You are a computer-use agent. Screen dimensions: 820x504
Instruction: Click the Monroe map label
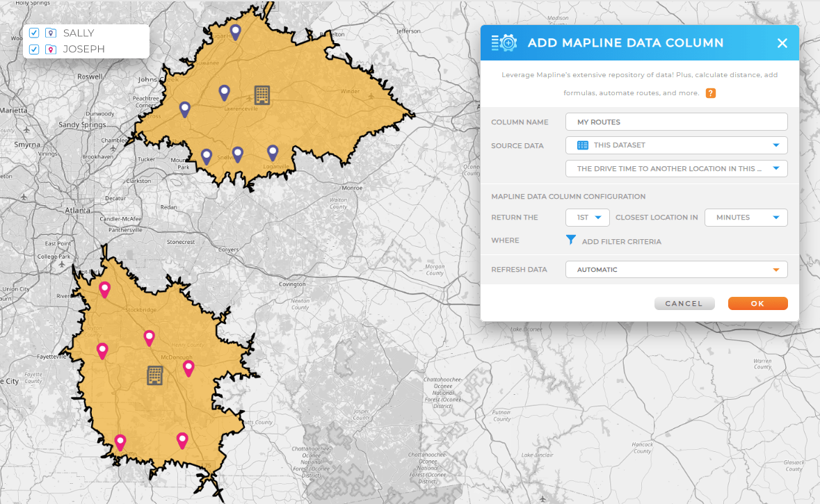(x=352, y=188)
